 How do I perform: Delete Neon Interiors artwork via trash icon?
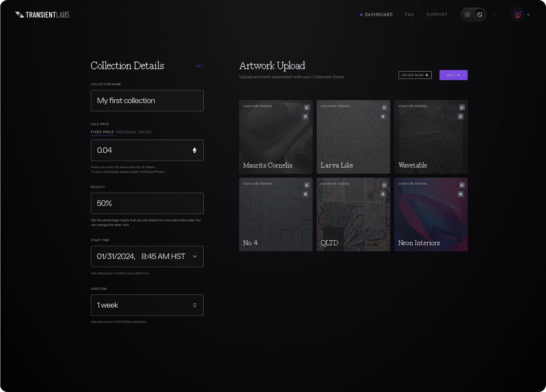tap(460, 194)
